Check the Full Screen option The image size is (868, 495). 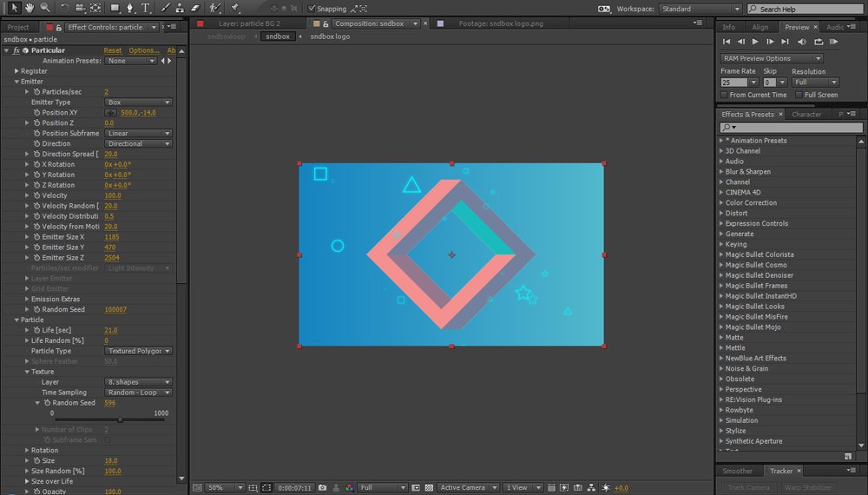799,95
